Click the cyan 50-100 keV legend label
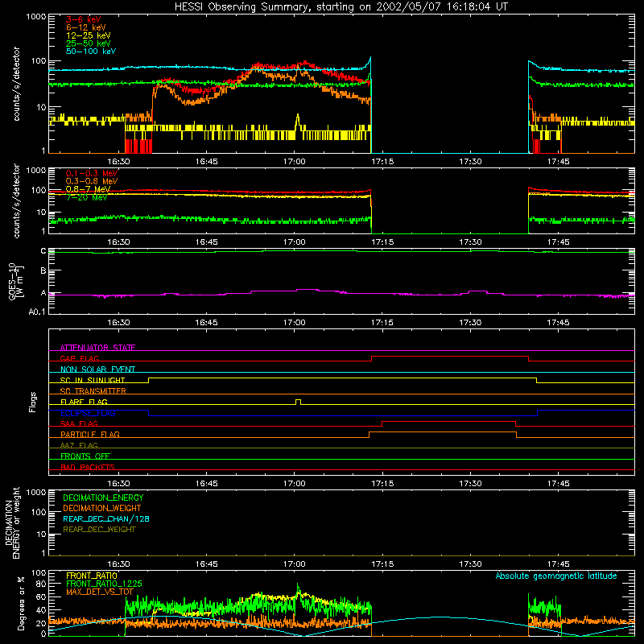 tap(91, 52)
